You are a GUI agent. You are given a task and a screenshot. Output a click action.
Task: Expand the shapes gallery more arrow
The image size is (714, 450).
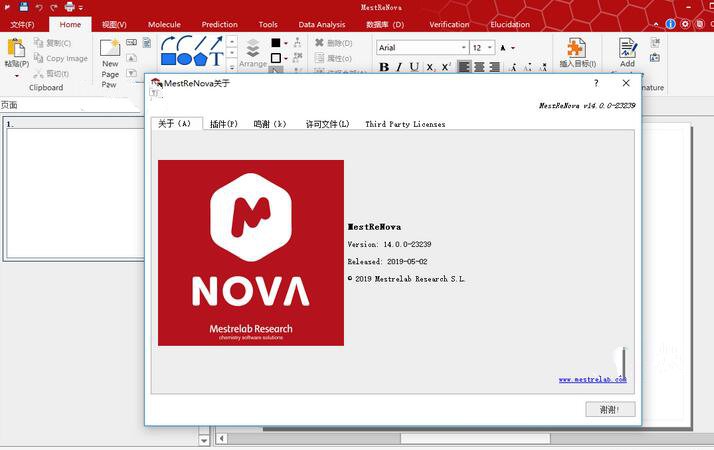click(232, 67)
